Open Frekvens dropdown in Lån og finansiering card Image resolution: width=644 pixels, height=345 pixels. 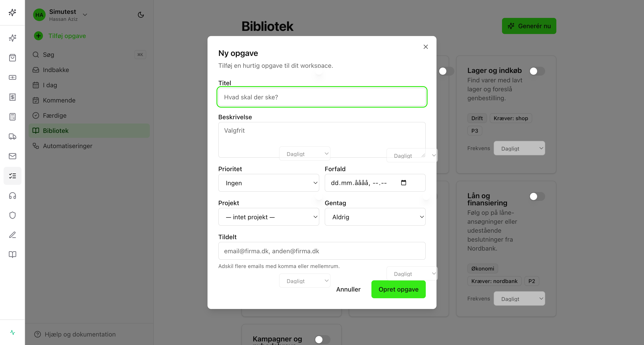[519, 299]
